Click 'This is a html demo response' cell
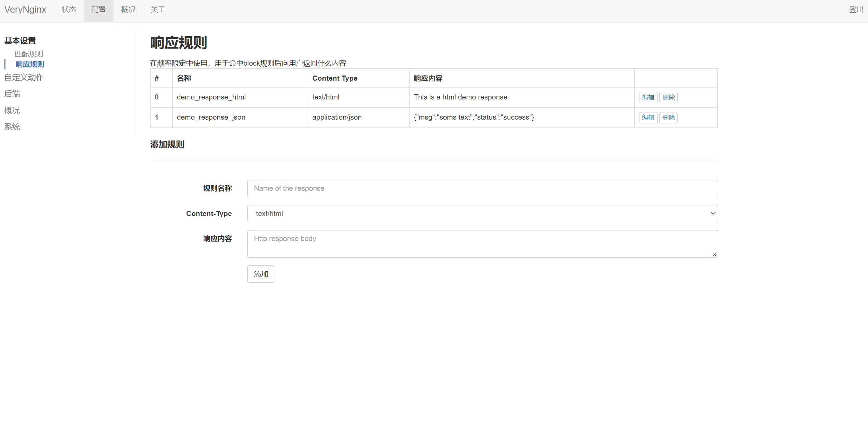 [522, 97]
